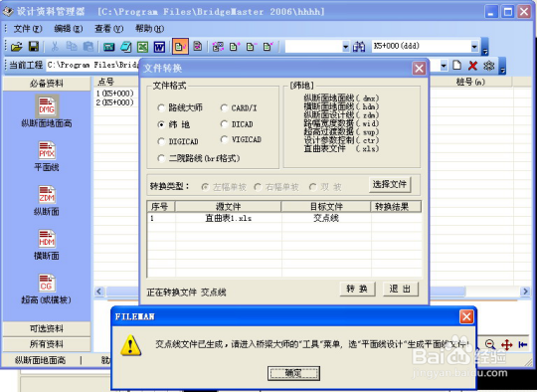Select the PMX 平面线 sidebar icon
This screenshot has height=392, width=537.
point(47,151)
